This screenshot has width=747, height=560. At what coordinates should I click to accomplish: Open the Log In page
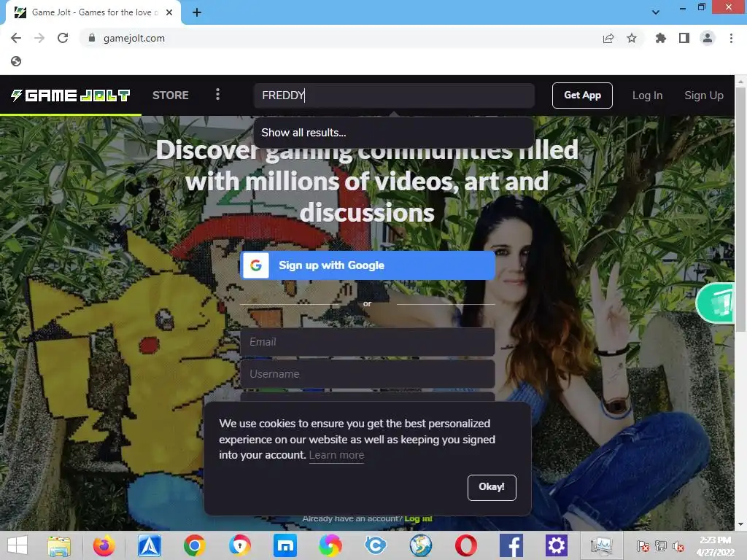[647, 96]
